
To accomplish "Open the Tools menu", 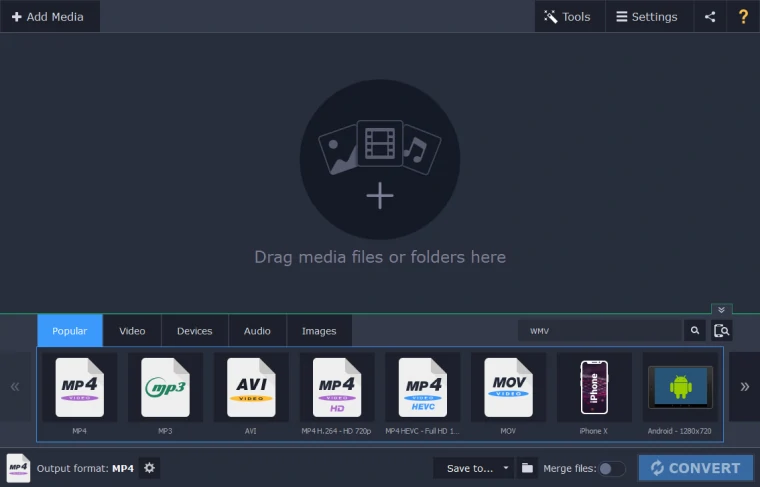I will click(x=570, y=16).
